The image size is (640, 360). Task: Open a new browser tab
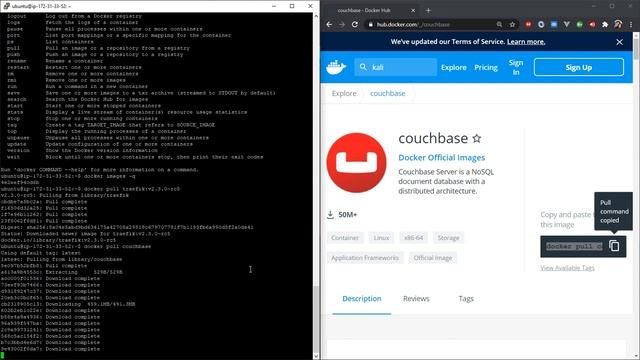coord(428,10)
